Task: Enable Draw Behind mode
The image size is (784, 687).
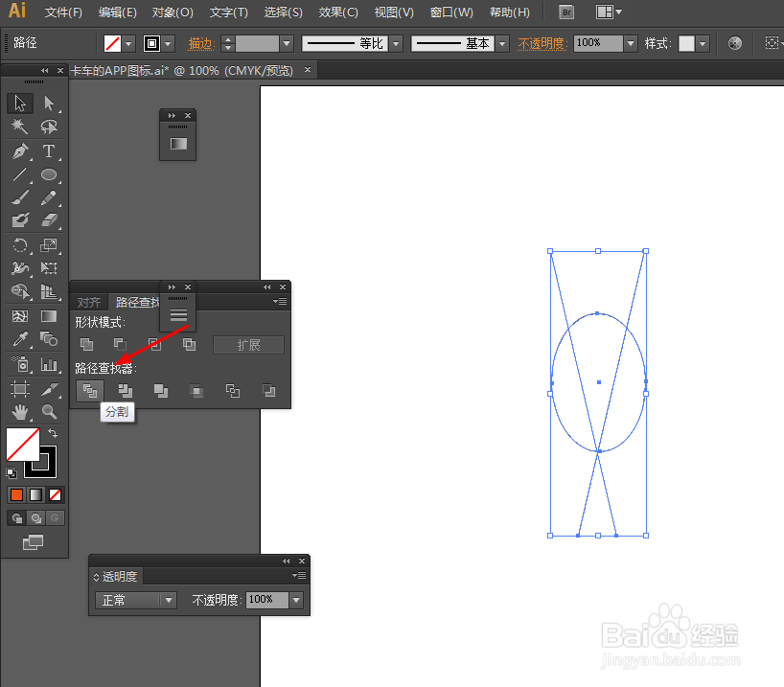Action: (36, 518)
